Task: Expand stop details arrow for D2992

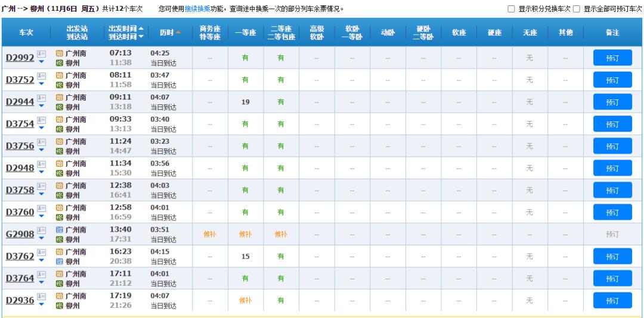Action: pos(41,62)
